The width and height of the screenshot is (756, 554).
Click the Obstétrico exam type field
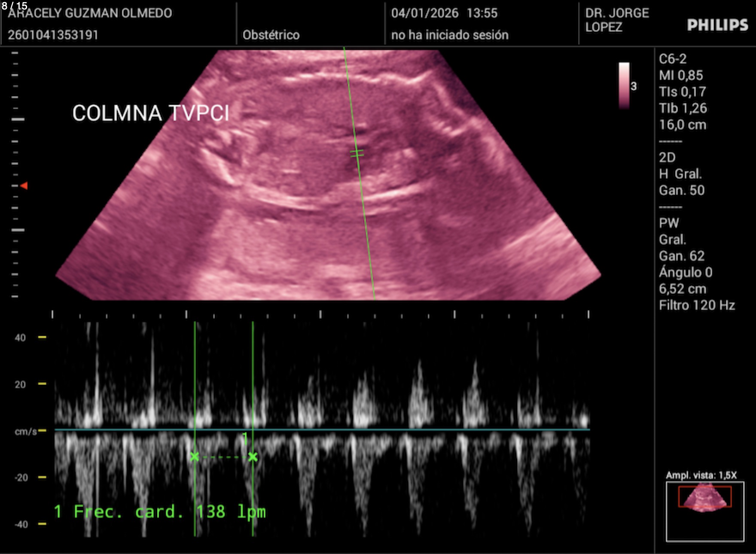coord(271,35)
